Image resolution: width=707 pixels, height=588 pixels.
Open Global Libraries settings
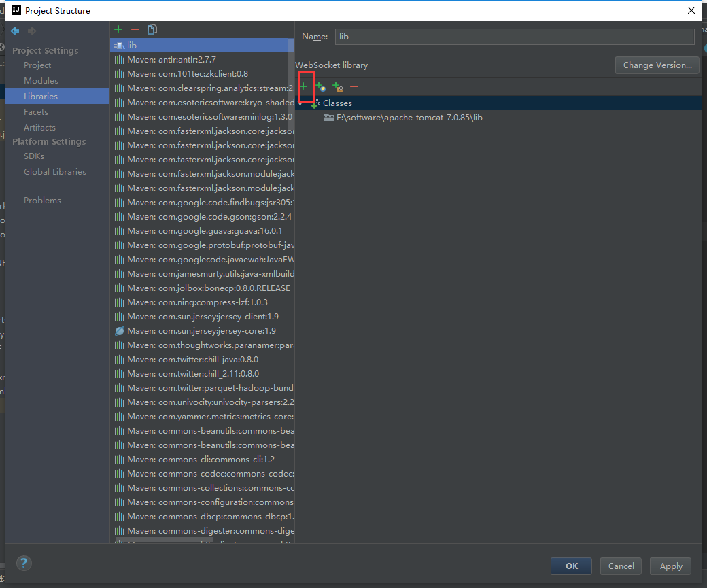55,172
